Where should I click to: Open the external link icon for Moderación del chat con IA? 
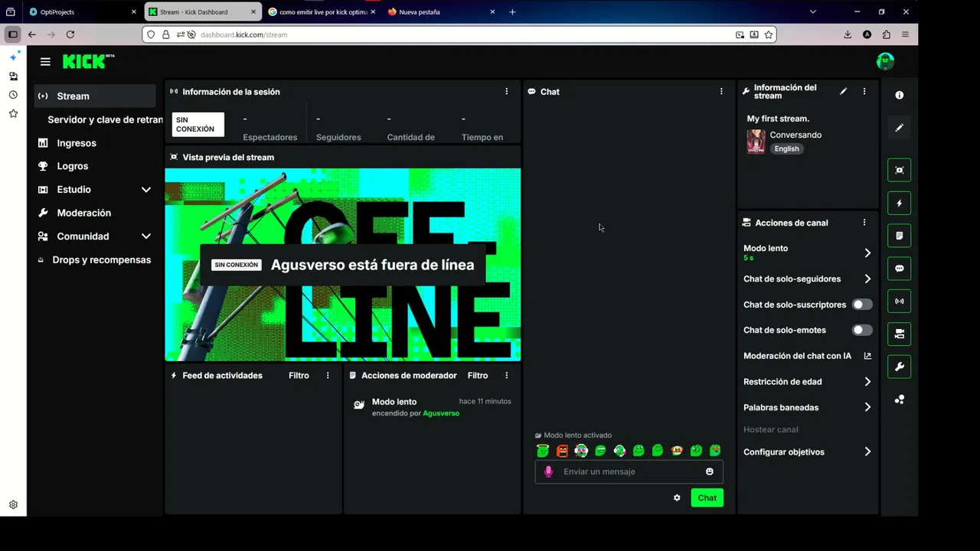pos(867,356)
